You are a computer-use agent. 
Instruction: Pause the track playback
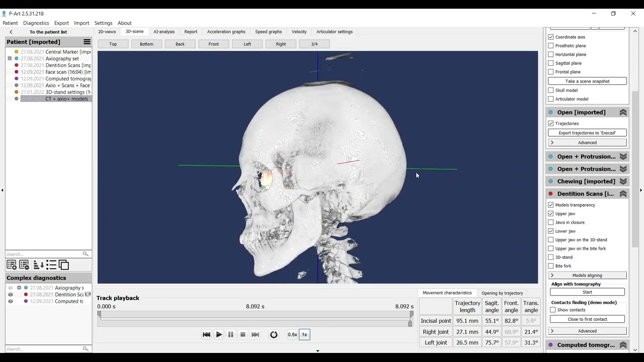(231, 334)
